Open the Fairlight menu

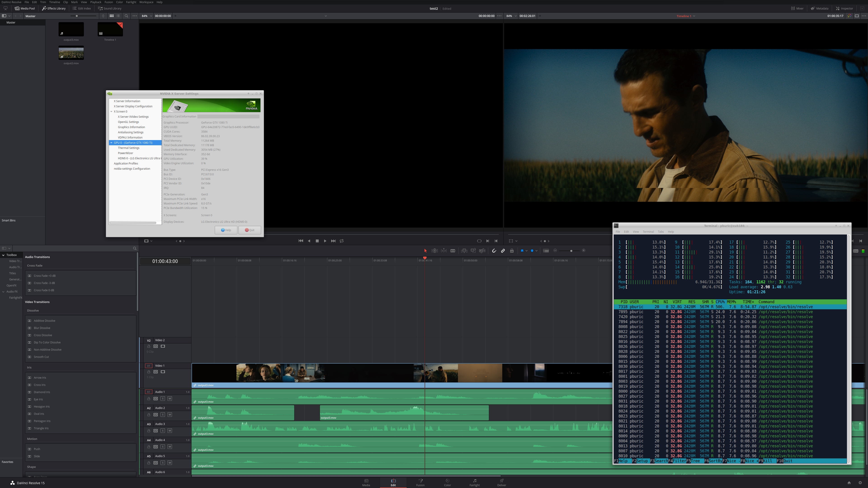click(x=131, y=2)
